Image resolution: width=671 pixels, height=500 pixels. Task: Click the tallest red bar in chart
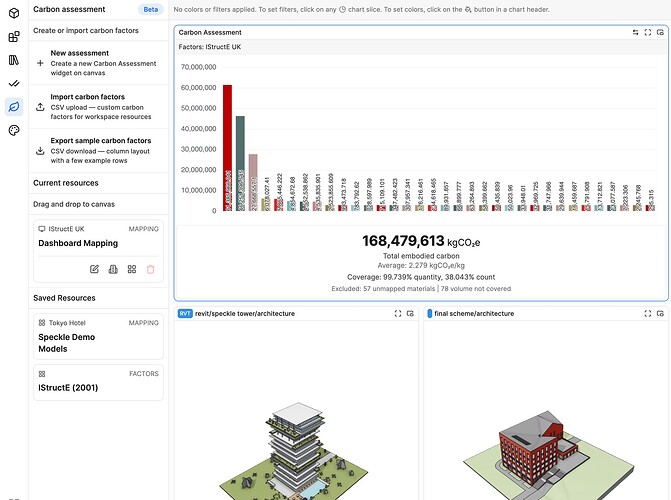(x=227, y=148)
